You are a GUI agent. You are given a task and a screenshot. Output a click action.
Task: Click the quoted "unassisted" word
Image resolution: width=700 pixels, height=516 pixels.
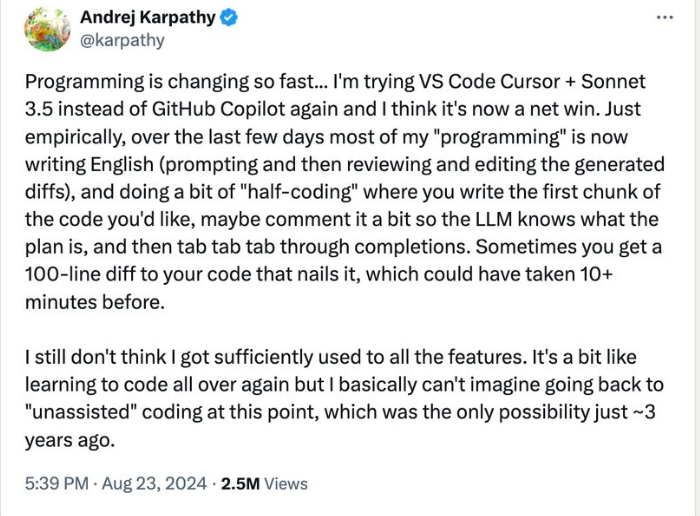(x=81, y=412)
